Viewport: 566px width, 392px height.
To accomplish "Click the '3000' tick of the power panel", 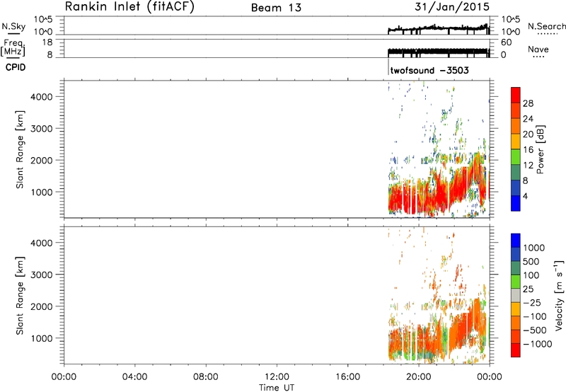I will coord(42,129).
